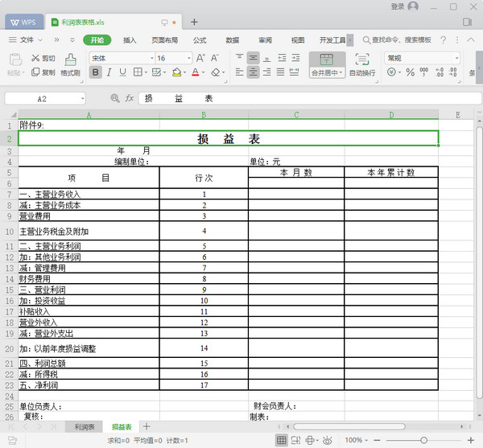Click the insert function fx icon
The height and width of the screenshot is (448, 483).
click(x=130, y=98)
